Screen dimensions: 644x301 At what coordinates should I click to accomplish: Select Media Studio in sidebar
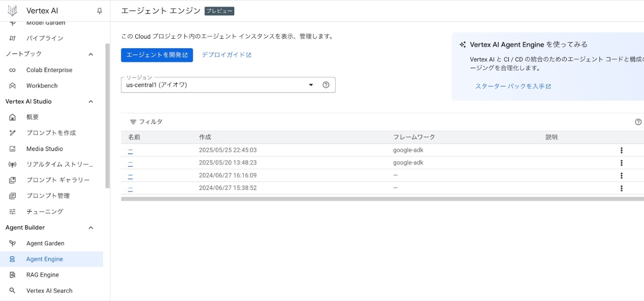[x=45, y=149]
